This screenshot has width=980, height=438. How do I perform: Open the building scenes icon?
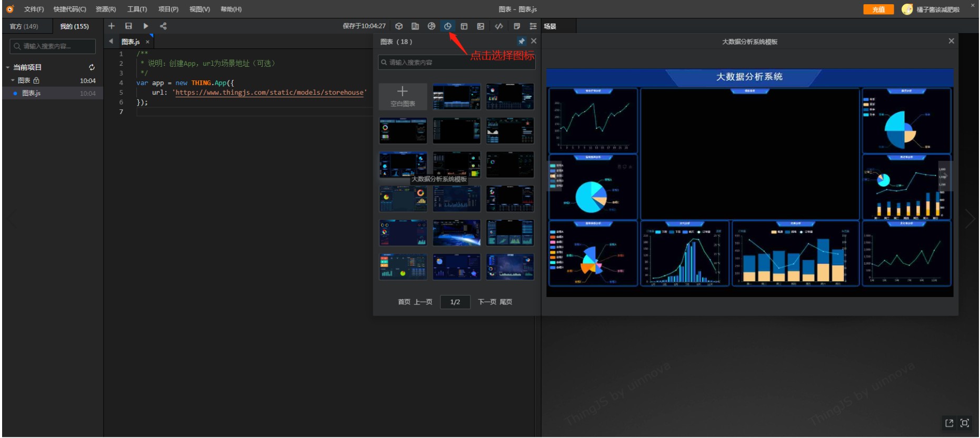415,26
